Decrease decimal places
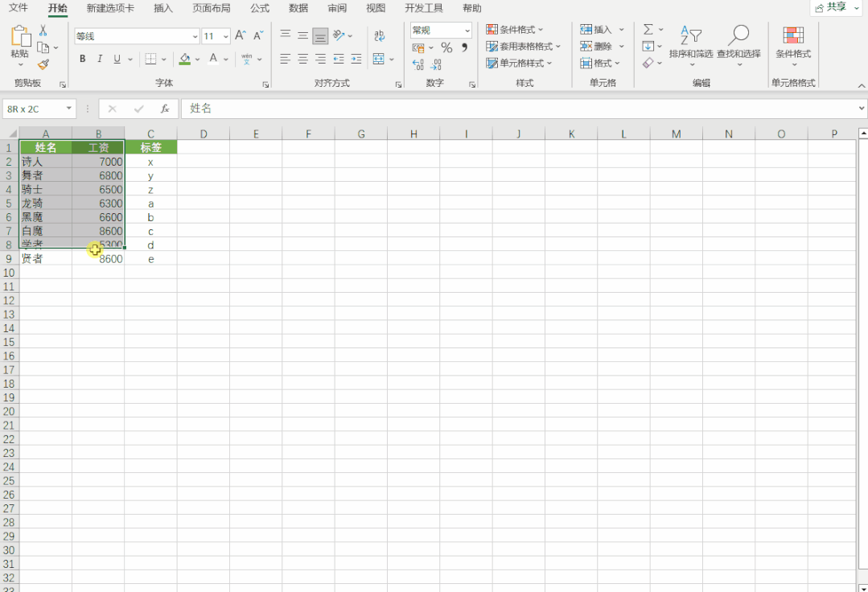 click(x=436, y=65)
